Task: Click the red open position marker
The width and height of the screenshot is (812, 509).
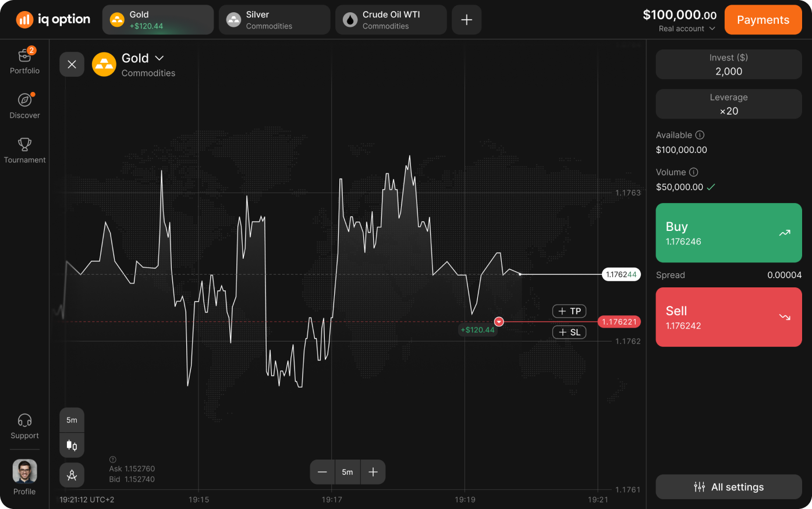Action: [x=499, y=322]
